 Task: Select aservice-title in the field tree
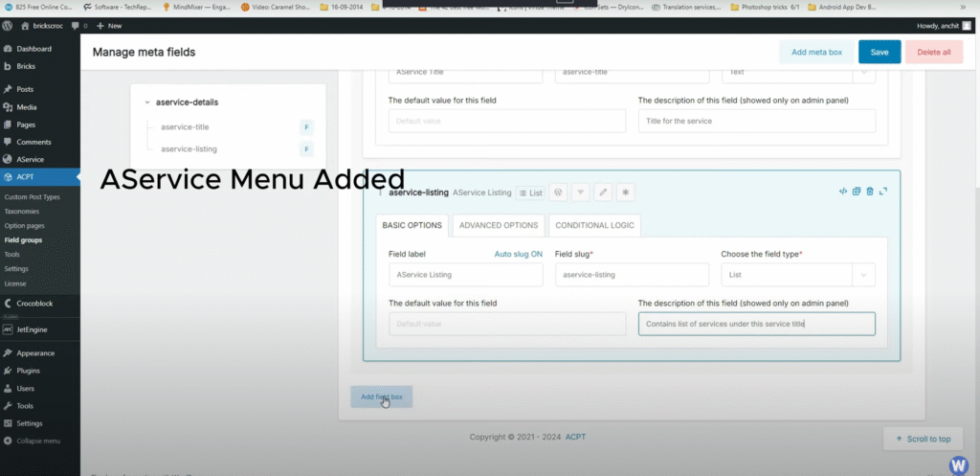(x=185, y=126)
